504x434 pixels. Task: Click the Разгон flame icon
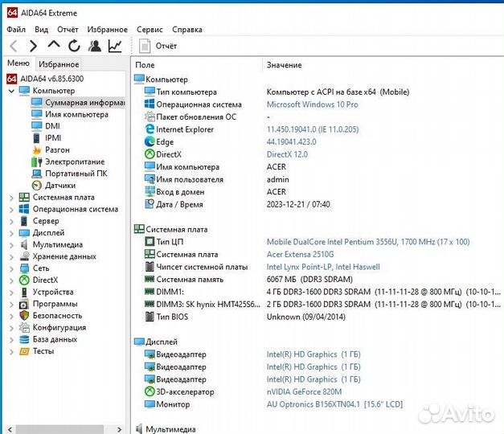(x=37, y=149)
